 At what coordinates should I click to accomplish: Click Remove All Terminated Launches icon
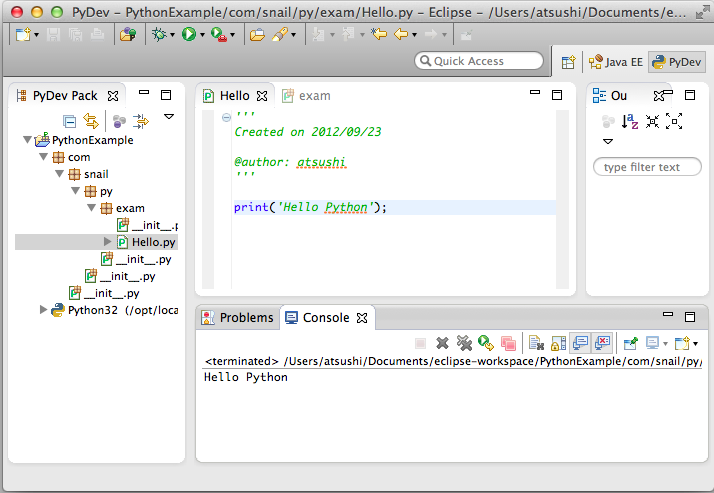pyautogui.click(x=463, y=343)
